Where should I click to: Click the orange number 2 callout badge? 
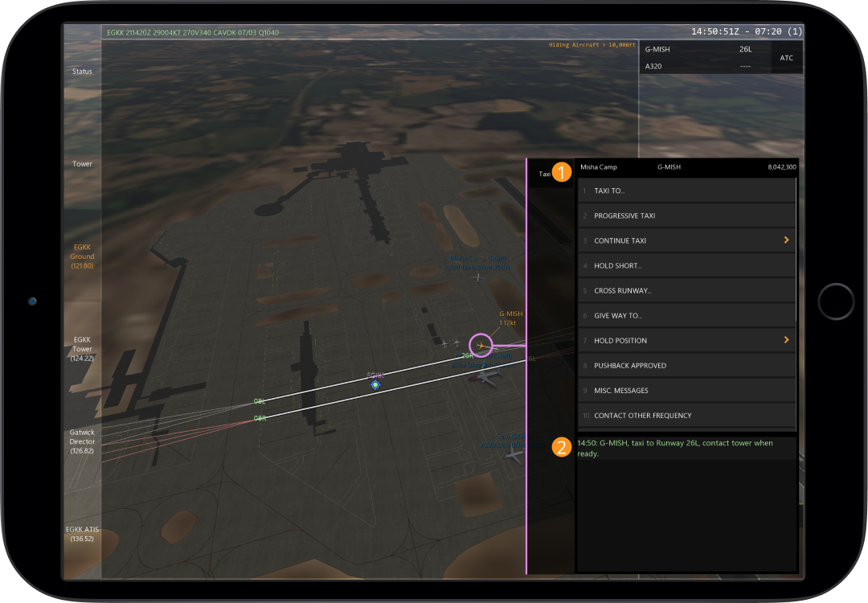point(563,448)
